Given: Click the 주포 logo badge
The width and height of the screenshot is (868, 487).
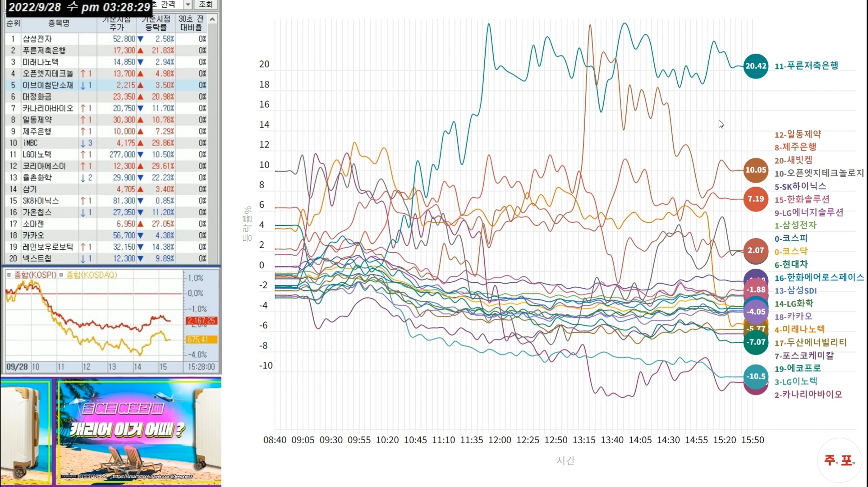Looking at the screenshot, I should coord(839,460).
